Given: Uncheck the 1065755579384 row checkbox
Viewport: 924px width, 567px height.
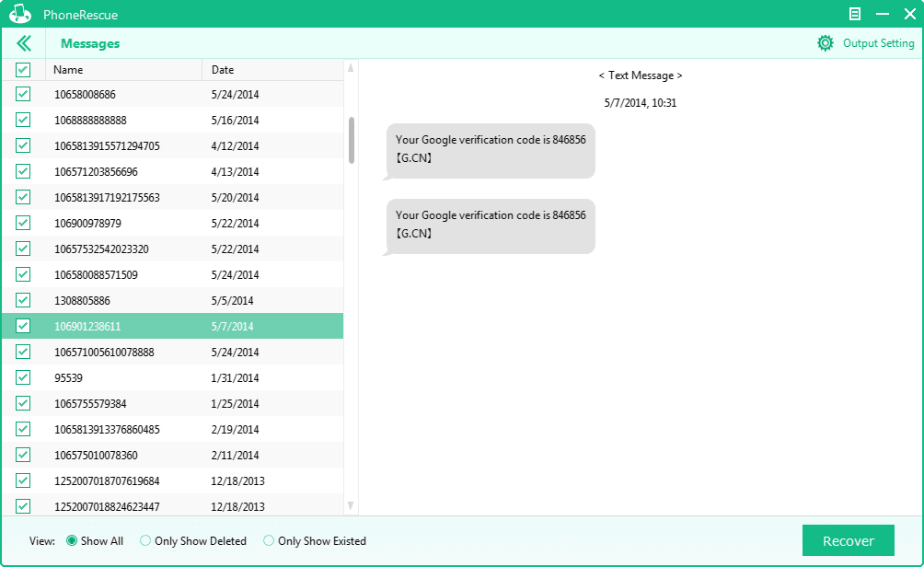Looking at the screenshot, I should point(23,404).
